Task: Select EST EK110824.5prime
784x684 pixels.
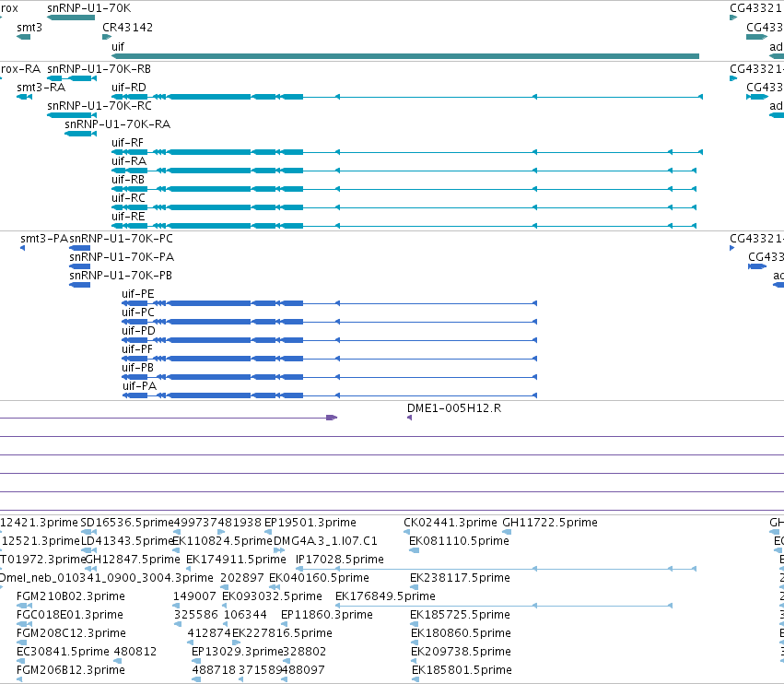Action: pos(175,550)
